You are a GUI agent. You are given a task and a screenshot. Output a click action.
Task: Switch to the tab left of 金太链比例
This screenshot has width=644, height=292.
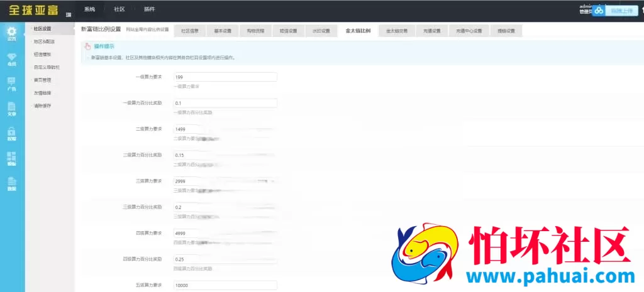pos(321,31)
